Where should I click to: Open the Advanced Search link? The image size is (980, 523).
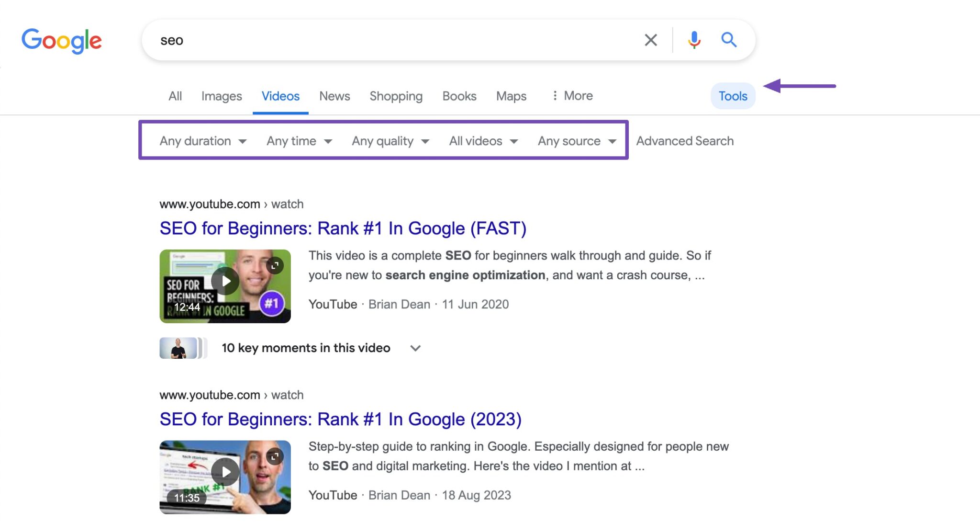[x=684, y=141]
